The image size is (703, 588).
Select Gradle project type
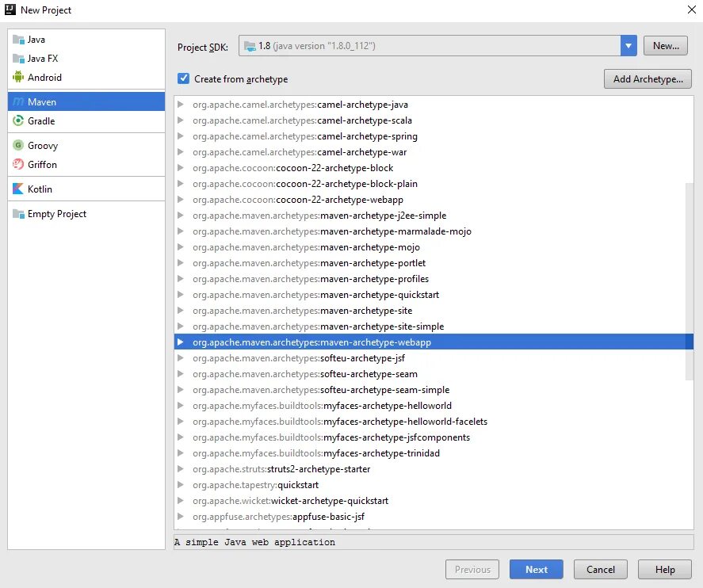coord(86,120)
